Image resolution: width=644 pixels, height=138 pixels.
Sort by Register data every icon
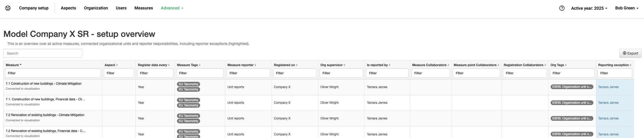(169, 65)
